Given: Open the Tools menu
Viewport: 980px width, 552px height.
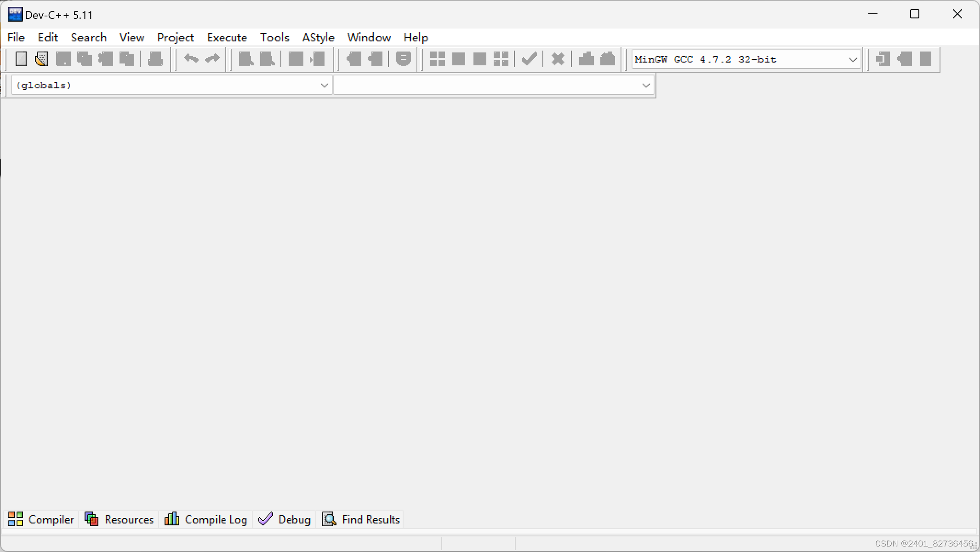Looking at the screenshot, I should [x=275, y=37].
